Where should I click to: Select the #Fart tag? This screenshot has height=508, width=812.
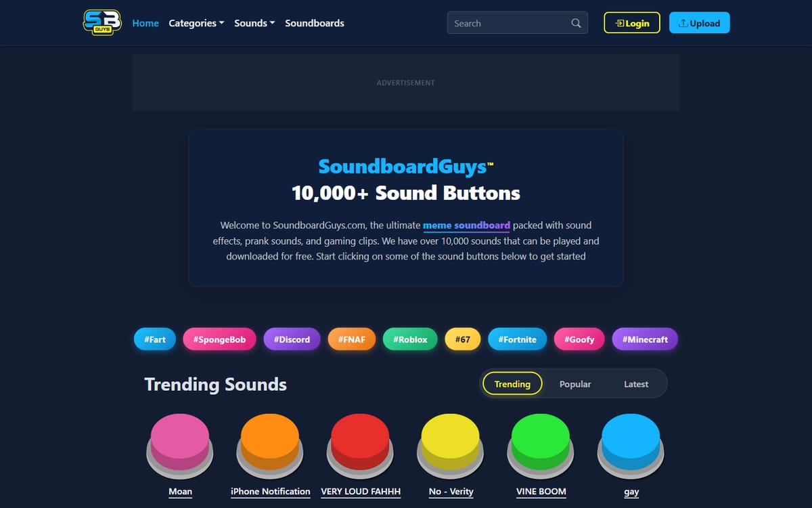pos(155,339)
